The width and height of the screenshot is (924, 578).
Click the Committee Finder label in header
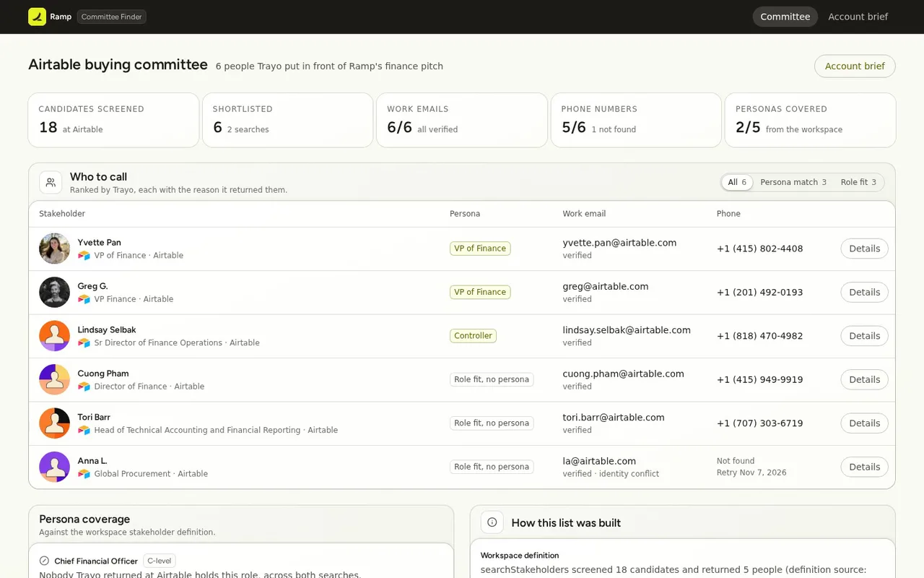click(x=112, y=17)
